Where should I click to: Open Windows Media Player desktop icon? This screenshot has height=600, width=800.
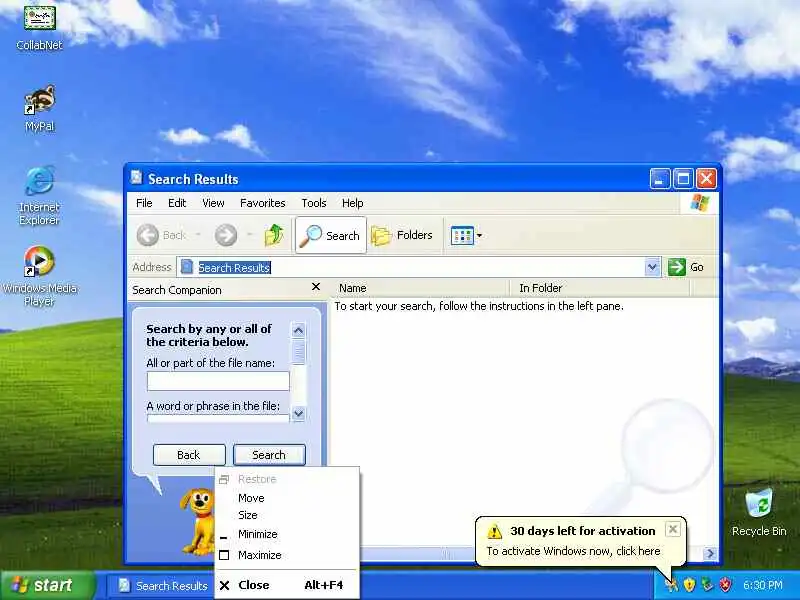(39, 276)
